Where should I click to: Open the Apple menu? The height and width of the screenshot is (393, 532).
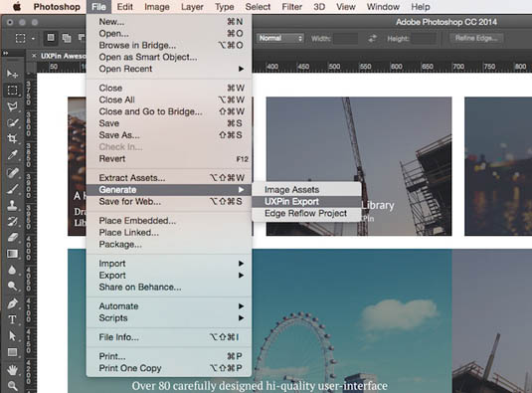click(17, 7)
